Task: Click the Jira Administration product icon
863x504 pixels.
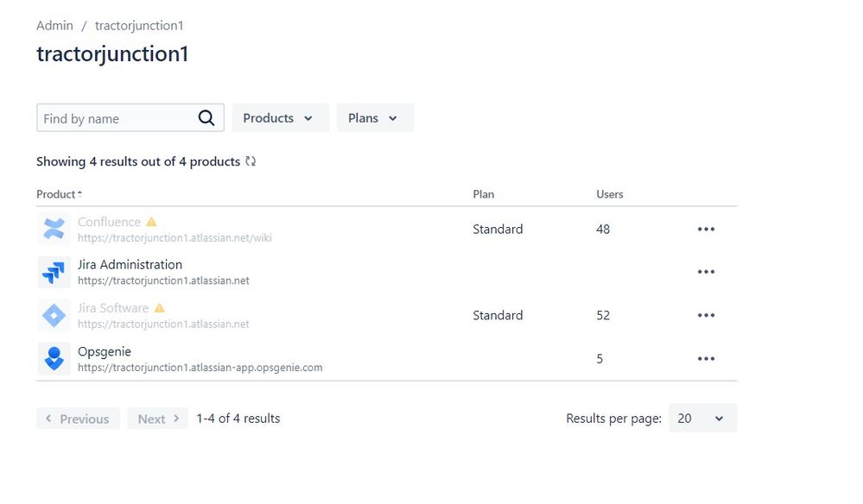Action: point(54,272)
